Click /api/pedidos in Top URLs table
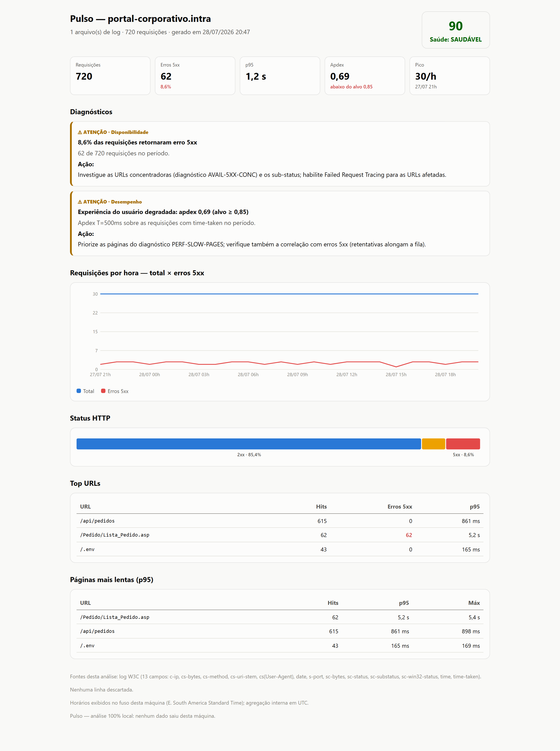 [97, 521]
